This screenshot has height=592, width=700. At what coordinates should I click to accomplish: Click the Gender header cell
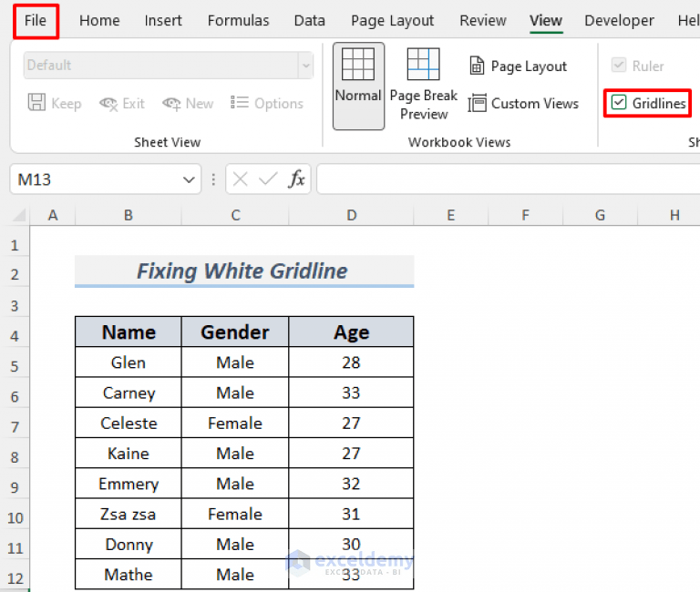[x=235, y=332]
